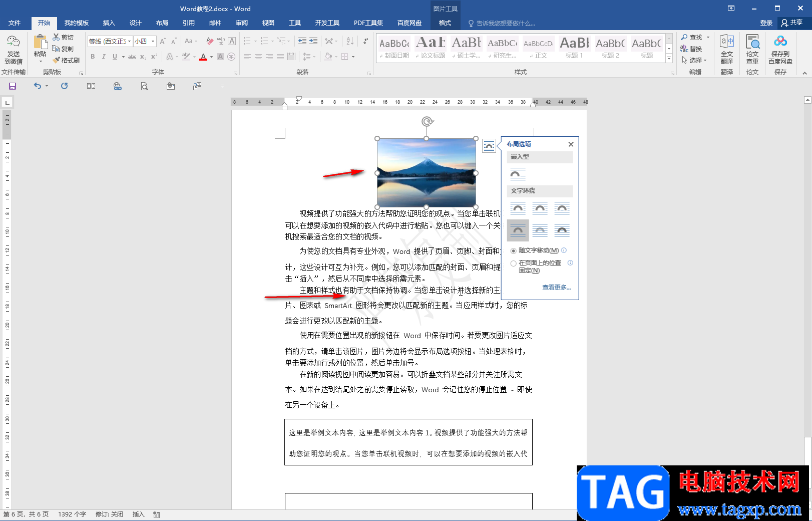Select the Through text wrapping option
812x521 pixels.
click(562, 208)
